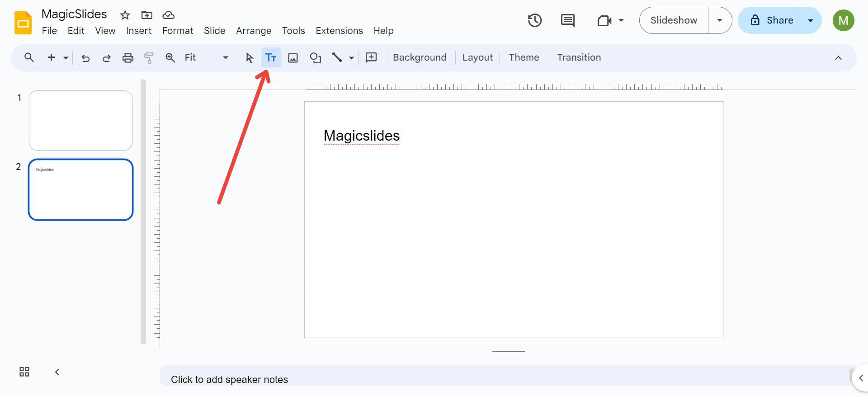Select the line tool
The height and width of the screenshot is (397, 868).
[337, 57]
